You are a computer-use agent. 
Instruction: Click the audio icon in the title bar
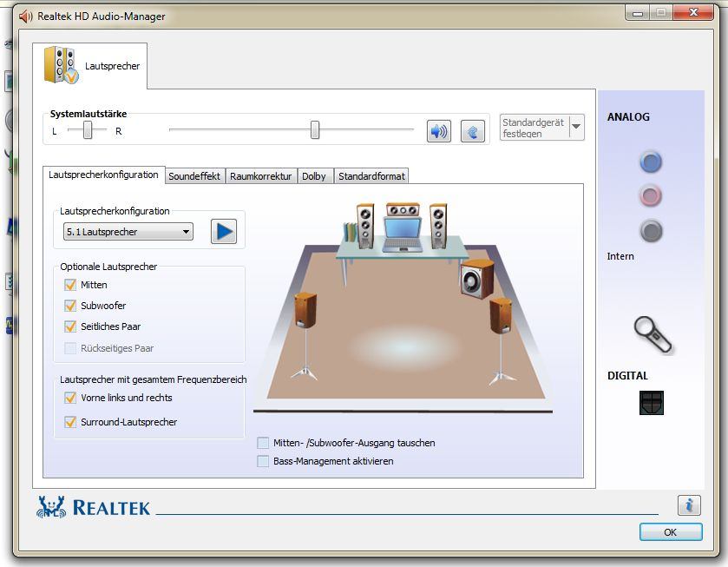pos(25,16)
